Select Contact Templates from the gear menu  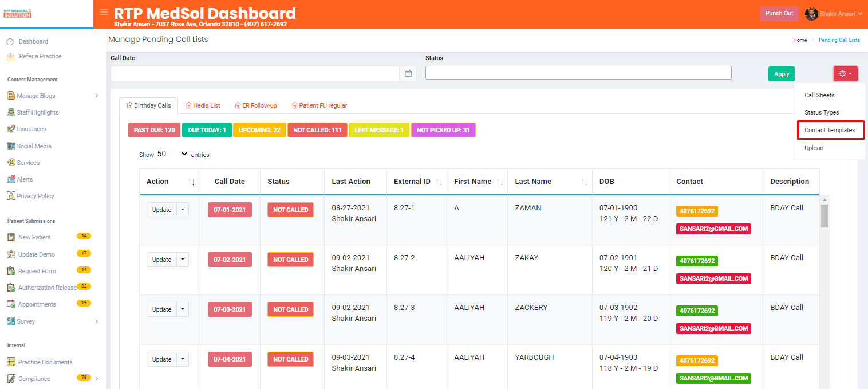pos(830,130)
